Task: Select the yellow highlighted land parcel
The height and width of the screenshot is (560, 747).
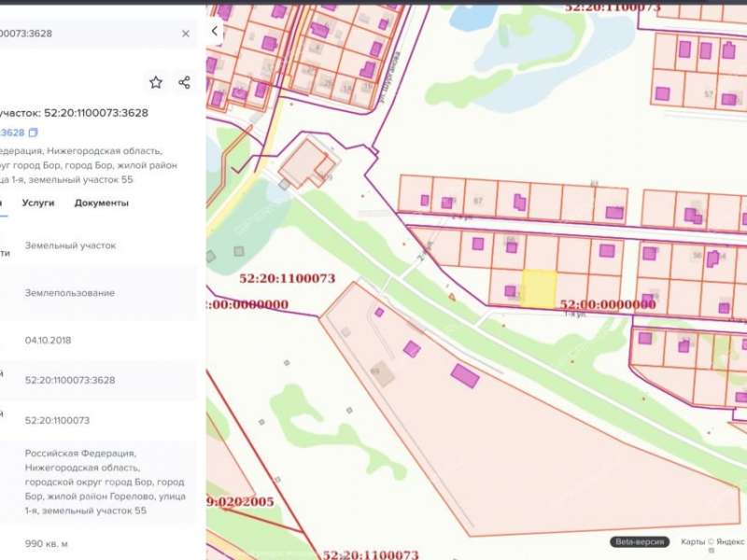Action: (539, 288)
